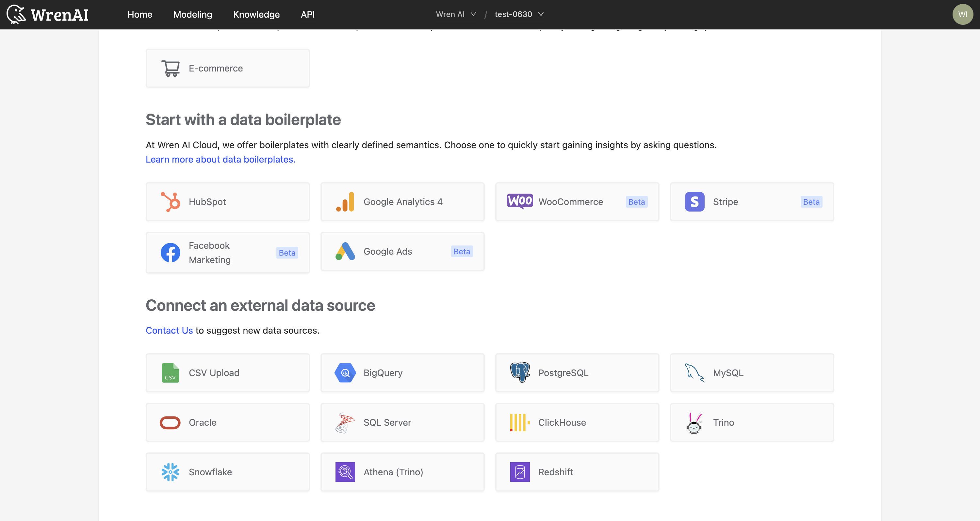
Task: Click the MySQL dolphin icon
Action: pos(695,373)
